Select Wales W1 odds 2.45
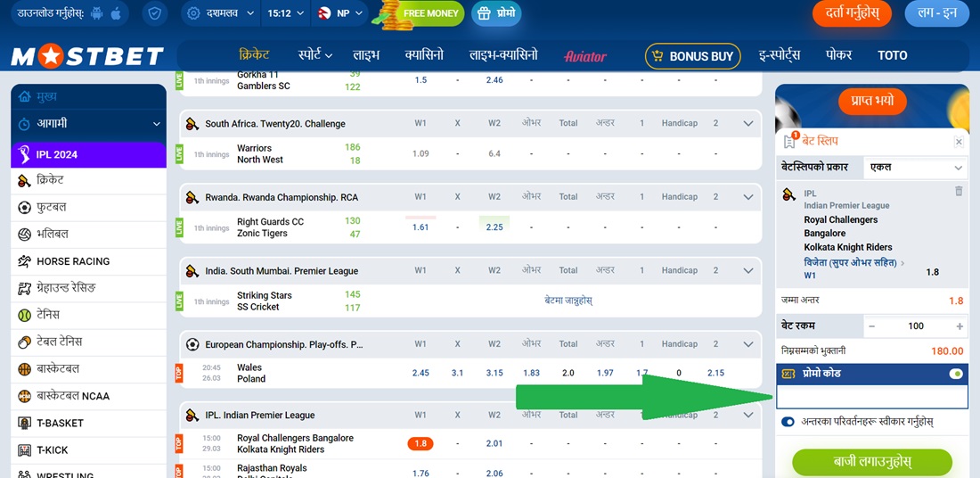 421,373
